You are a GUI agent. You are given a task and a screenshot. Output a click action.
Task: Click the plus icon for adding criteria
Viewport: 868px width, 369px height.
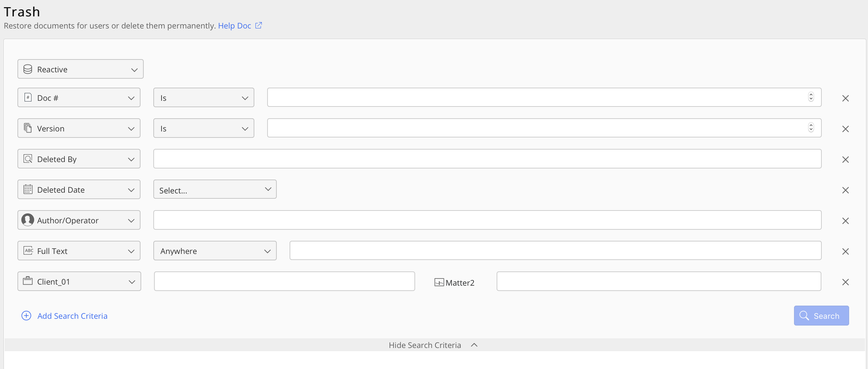(x=26, y=316)
